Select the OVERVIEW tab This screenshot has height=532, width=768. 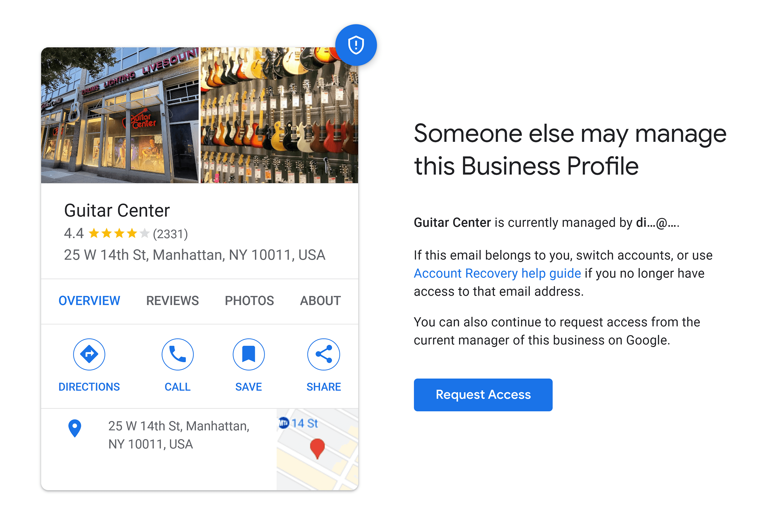89,301
